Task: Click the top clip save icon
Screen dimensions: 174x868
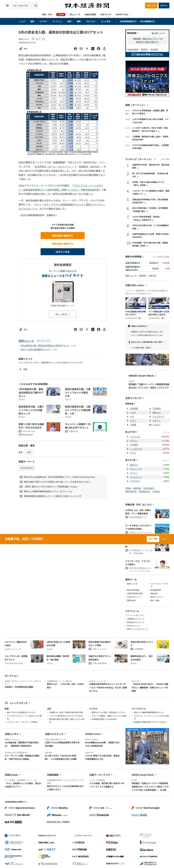Action: pyautogui.click(x=21, y=48)
